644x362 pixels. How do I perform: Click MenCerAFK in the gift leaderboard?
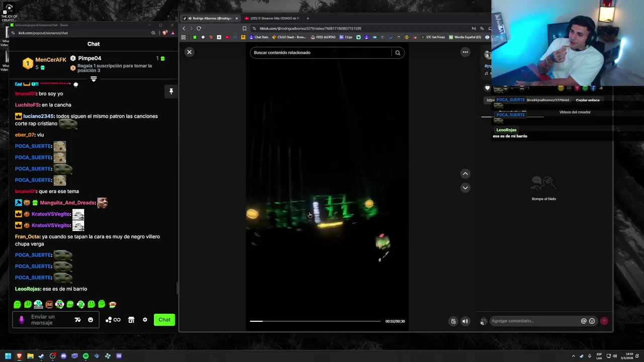pyautogui.click(x=51, y=60)
